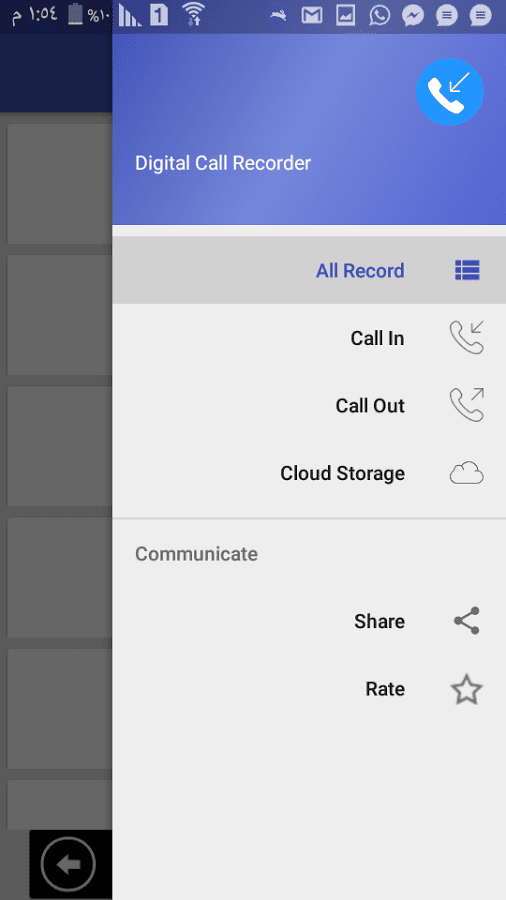This screenshot has height=900, width=506.
Task: Open the Cloud Storage menu item
Action: click(309, 474)
